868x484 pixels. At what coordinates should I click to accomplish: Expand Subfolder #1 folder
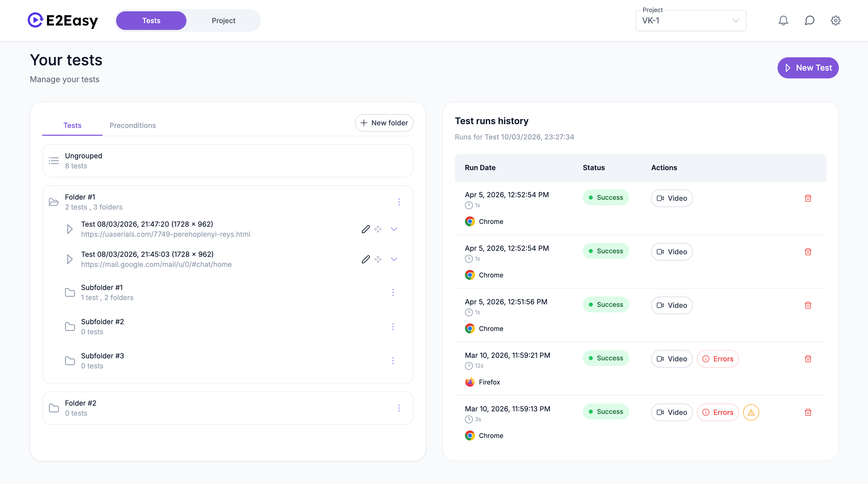pyautogui.click(x=102, y=292)
